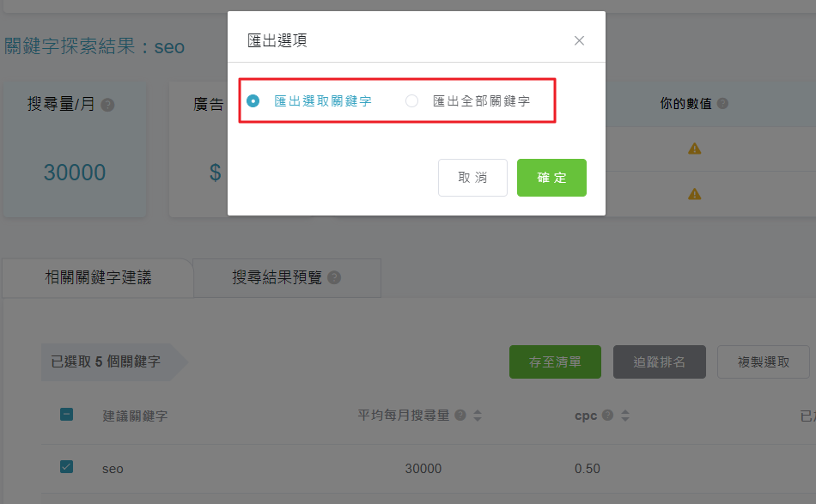
Task: Select the 匯出選取關鍵字 radio option
Action: pos(253,101)
